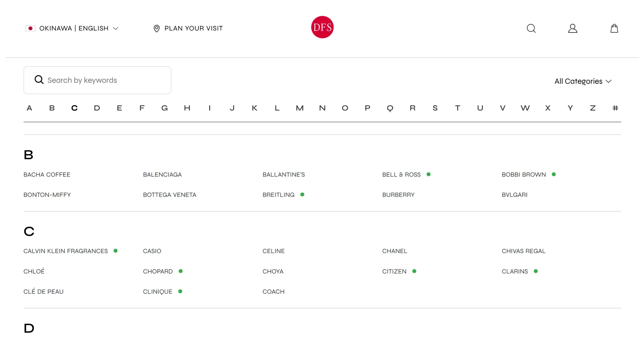Open the Chanel brand page
This screenshot has height=341, width=644.
[x=395, y=251]
